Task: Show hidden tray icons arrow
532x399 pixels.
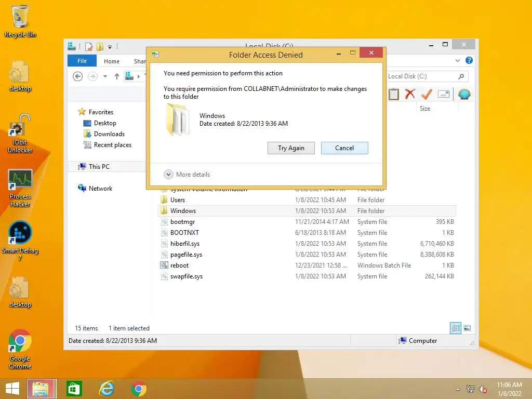Action: (458, 389)
